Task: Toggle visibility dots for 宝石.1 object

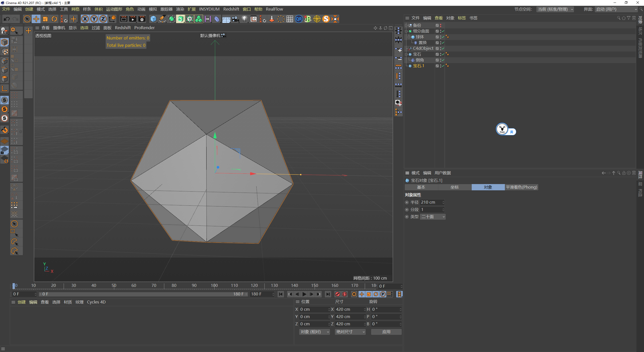Action: (x=440, y=66)
